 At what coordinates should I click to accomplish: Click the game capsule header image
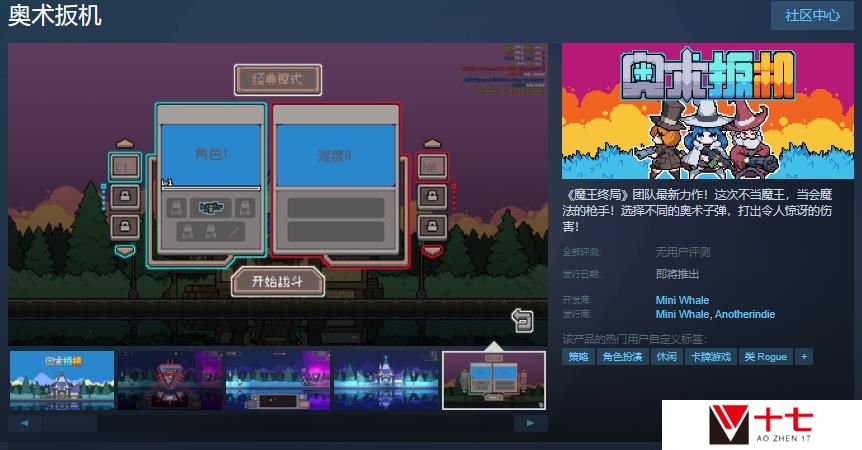point(708,111)
